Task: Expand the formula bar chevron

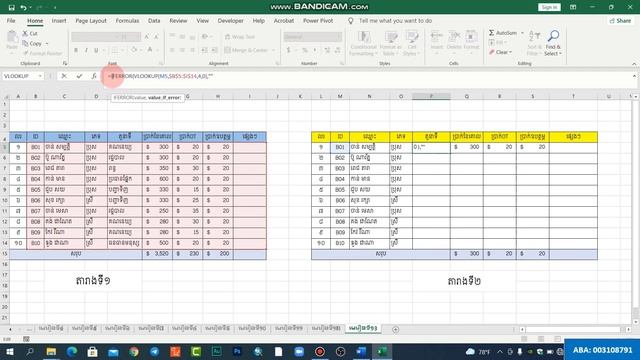Action: (x=634, y=76)
